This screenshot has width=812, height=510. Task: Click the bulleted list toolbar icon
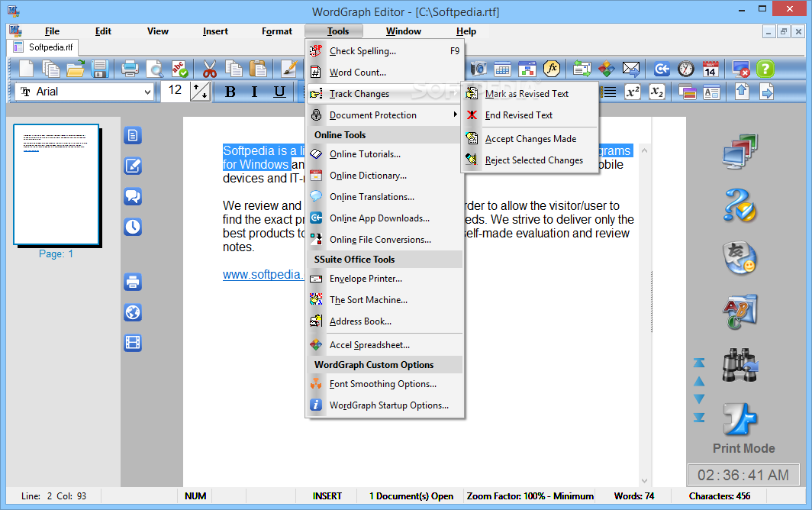[x=609, y=92]
